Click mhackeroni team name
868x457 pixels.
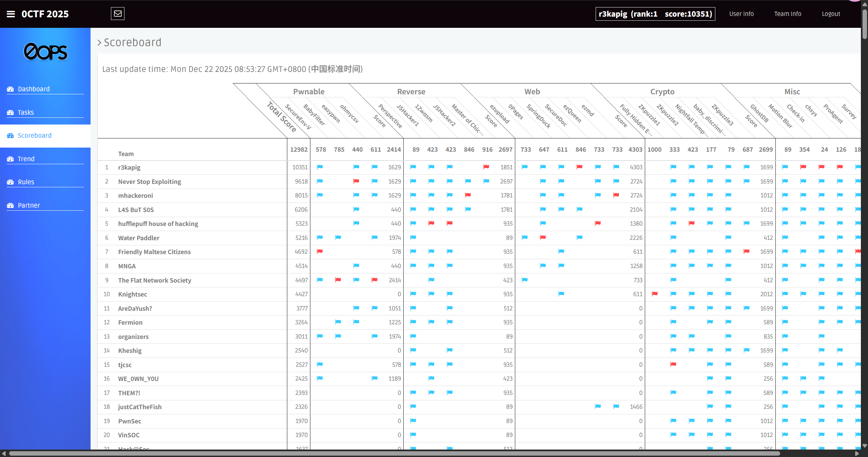point(135,195)
